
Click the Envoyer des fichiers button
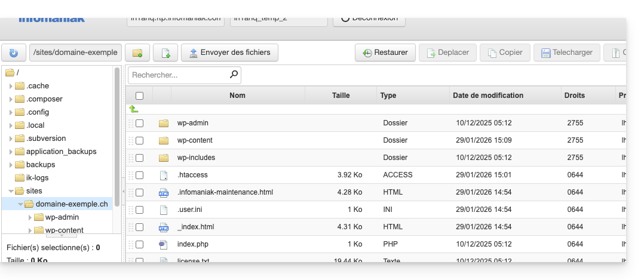pos(229,53)
